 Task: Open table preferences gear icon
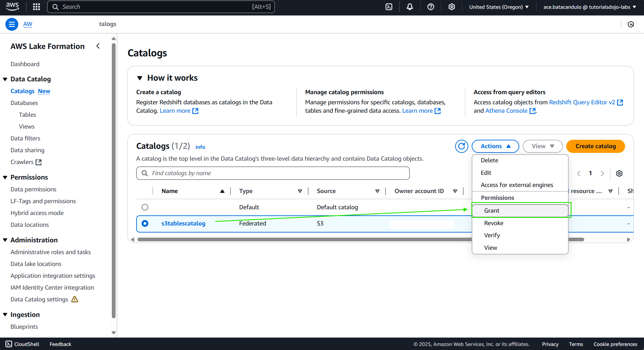(619, 173)
